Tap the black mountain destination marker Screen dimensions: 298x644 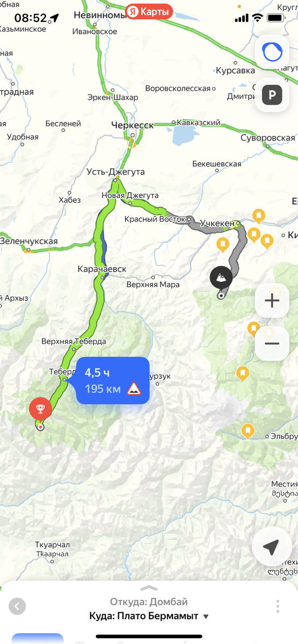221,277
